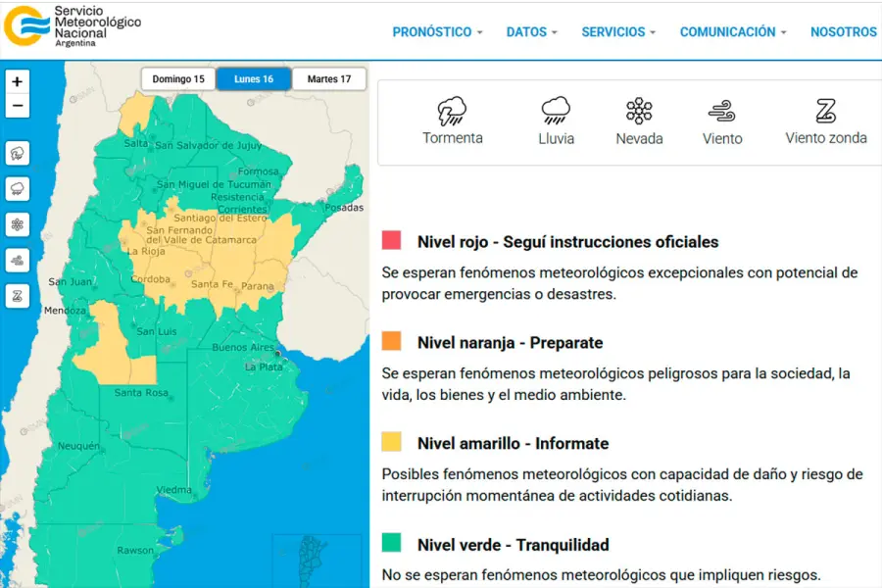The image size is (882, 588).
Task: Click the Antarctica inset mini map
Action: [317, 560]
